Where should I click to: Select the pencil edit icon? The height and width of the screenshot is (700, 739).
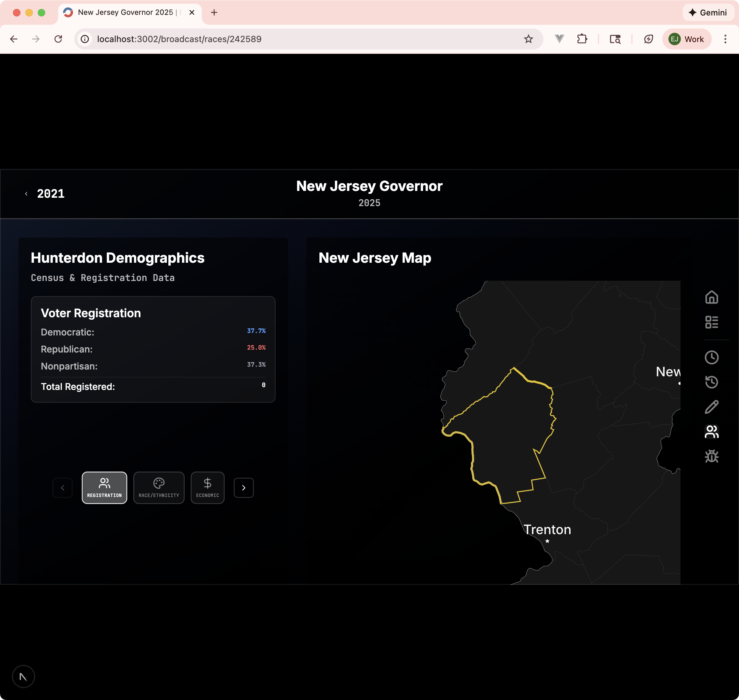tap(711, 407)
